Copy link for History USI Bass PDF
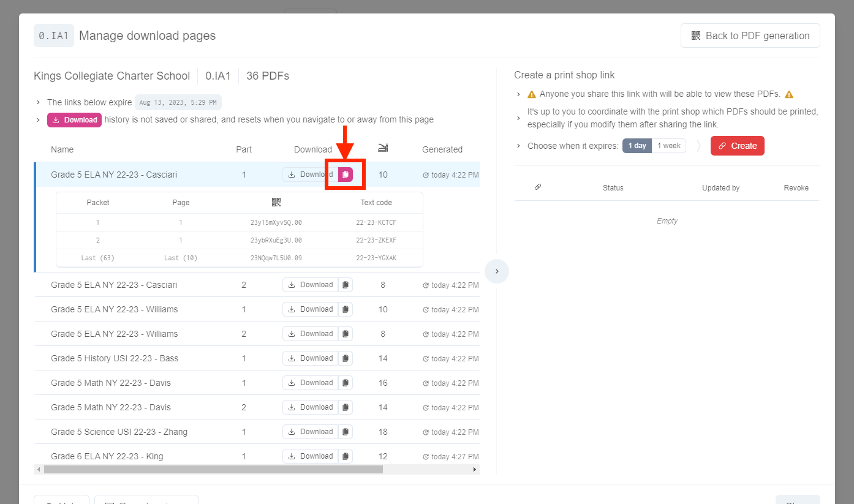 [346, 358]
